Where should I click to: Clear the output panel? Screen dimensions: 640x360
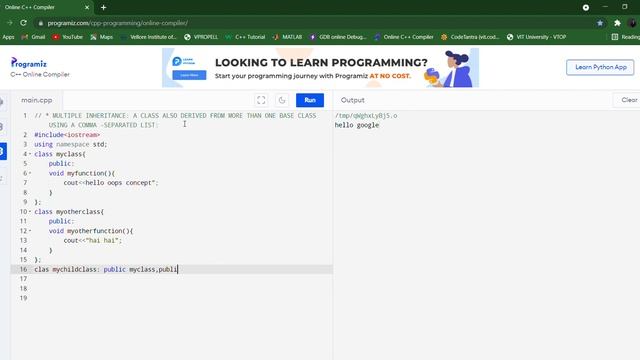point(629,100)
